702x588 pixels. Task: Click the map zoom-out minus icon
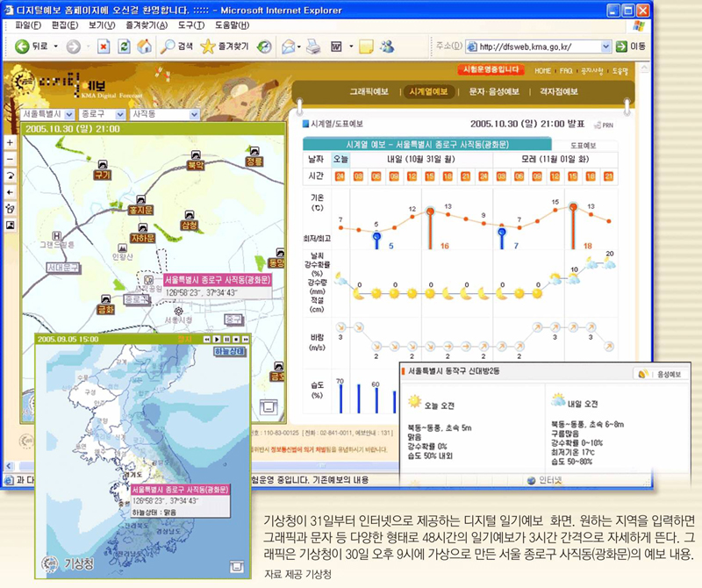(x=10, y=159)
